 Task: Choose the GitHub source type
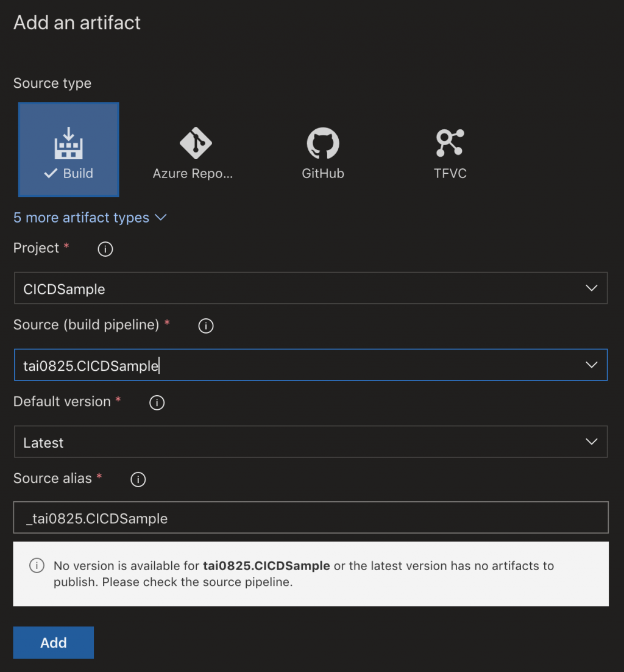tap(323, 154)
